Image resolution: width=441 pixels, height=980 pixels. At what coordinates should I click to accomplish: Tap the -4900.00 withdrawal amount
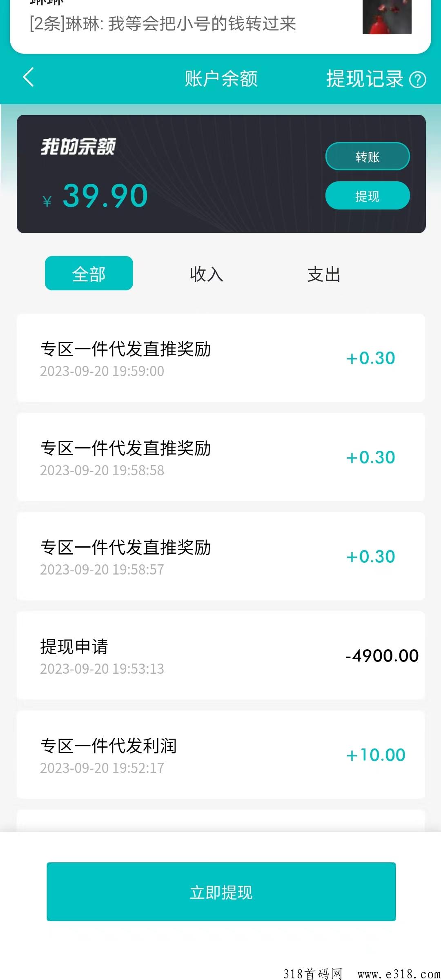tap(382, 656)
